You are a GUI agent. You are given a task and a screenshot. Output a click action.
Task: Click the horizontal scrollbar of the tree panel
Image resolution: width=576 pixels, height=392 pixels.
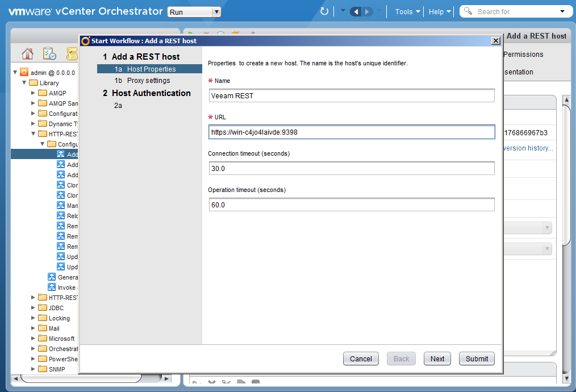pos(81,378)
